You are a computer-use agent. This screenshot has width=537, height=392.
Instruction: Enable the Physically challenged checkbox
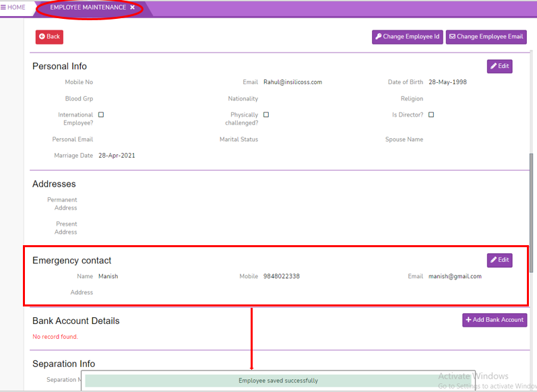[x=266, y=115]
